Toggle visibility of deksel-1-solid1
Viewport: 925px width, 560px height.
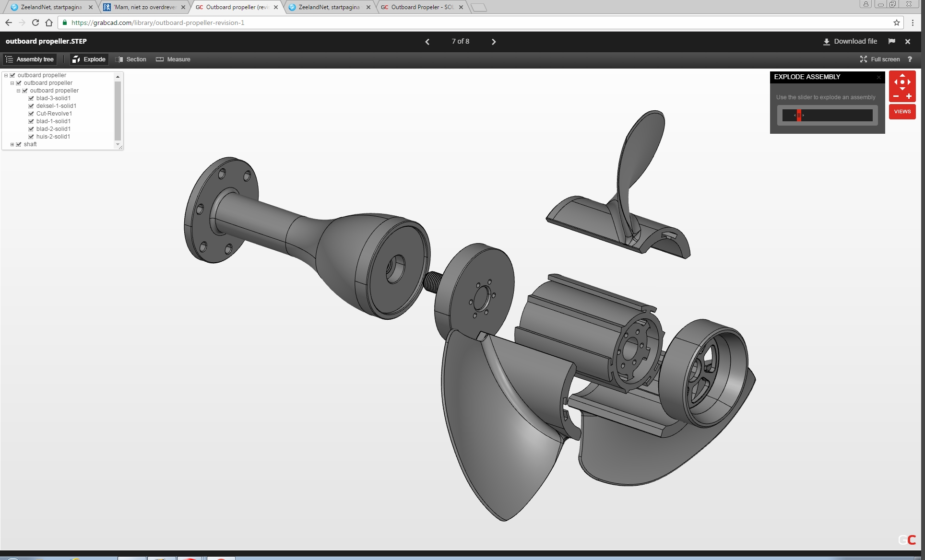31,106
